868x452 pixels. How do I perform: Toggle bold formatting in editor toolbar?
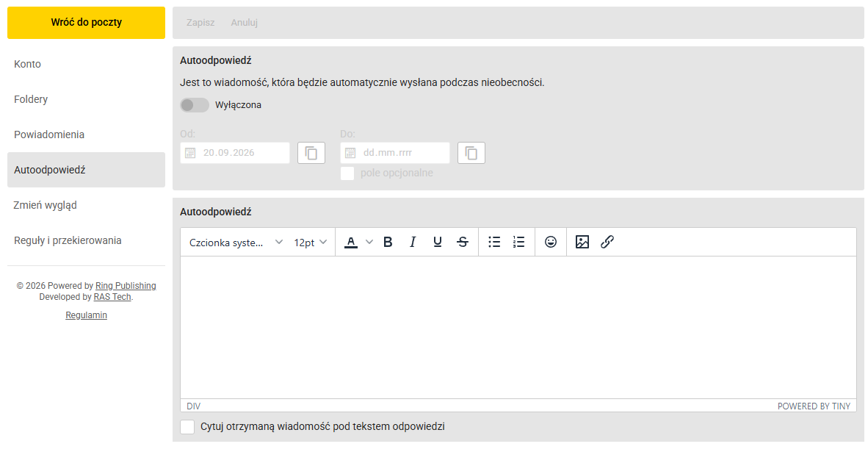click(x=388, y=242)
